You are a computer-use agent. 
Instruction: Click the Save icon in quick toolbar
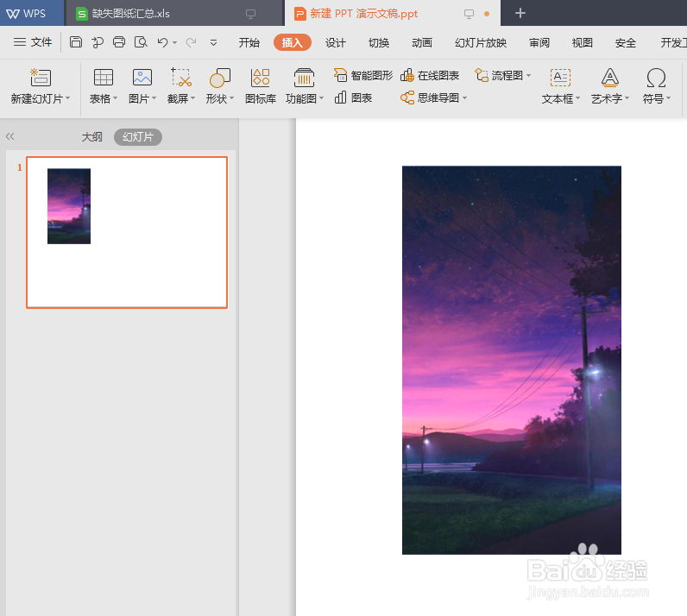point(76,42)
